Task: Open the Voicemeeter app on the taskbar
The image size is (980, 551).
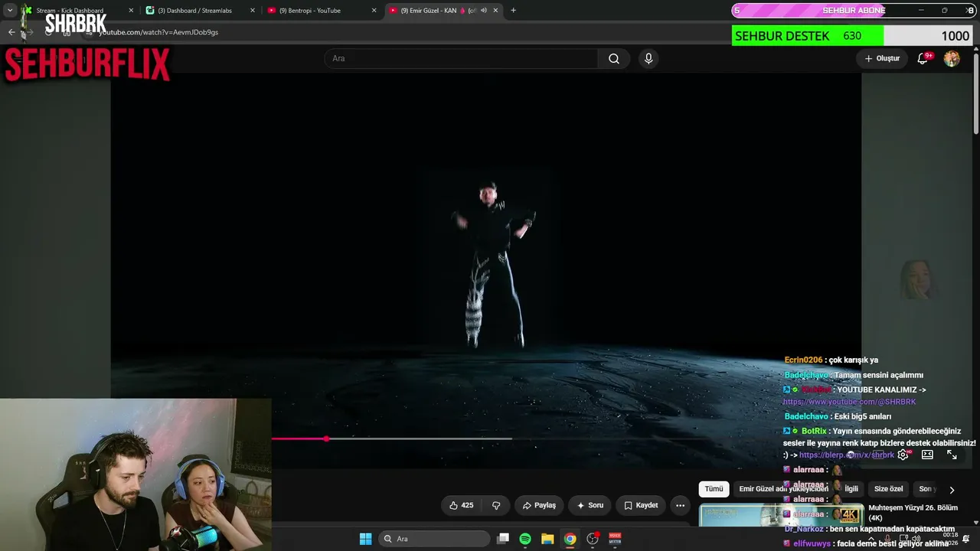Action: click(615, 539)
